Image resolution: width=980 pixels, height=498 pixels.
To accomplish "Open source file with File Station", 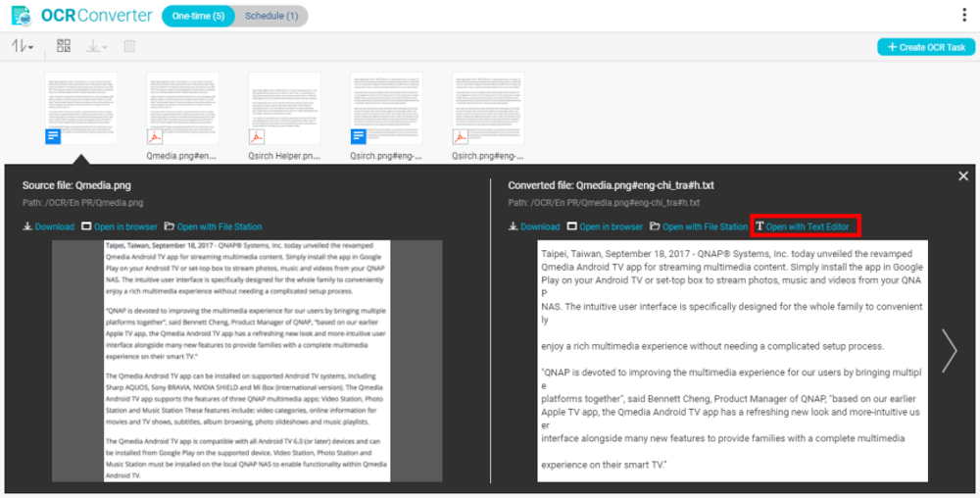I will click(213, 226).
